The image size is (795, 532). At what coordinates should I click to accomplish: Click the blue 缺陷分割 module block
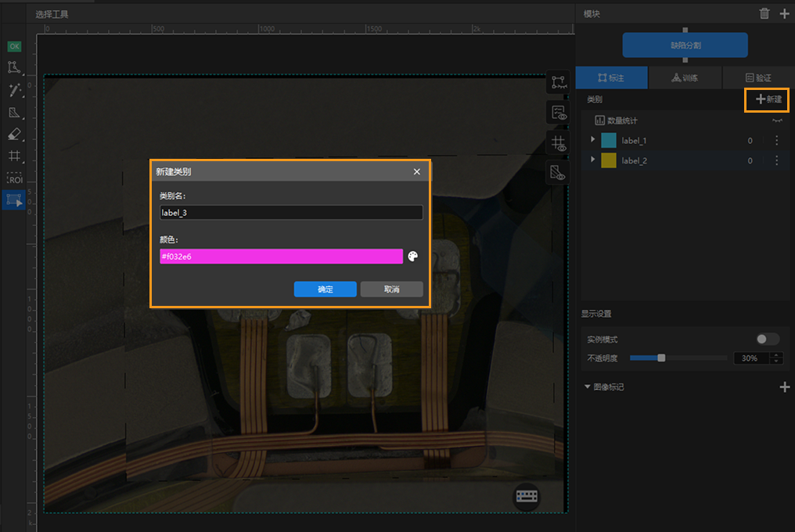point(685,45)
